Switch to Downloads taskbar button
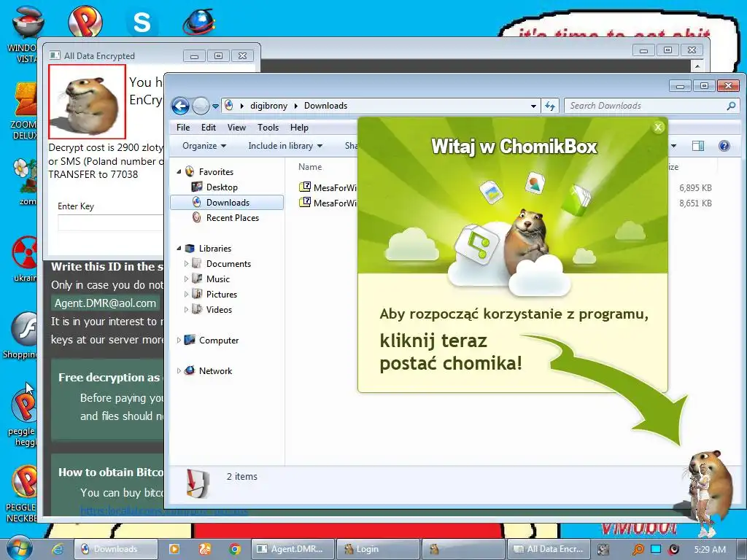747x560 pixels. coord(116,549)
